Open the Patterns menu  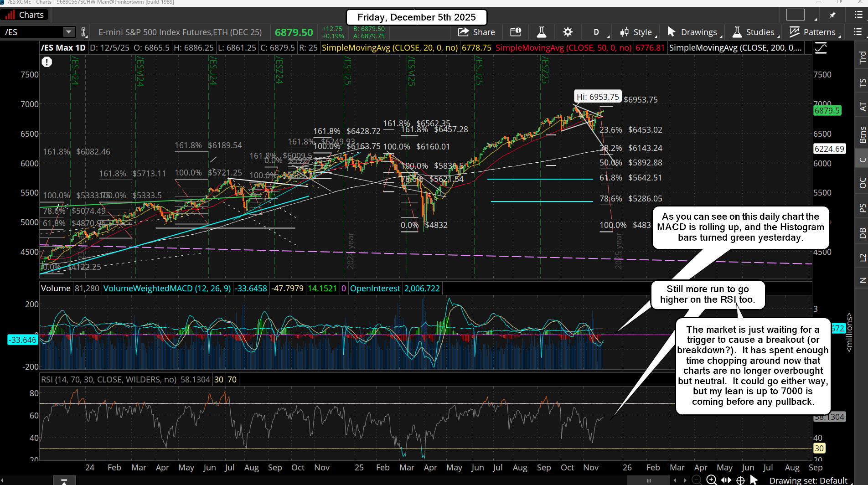coord(814,32)
